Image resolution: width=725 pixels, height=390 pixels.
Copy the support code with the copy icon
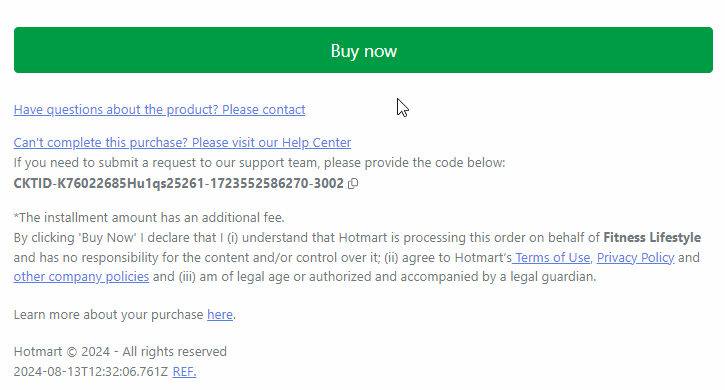pos(353,184)
